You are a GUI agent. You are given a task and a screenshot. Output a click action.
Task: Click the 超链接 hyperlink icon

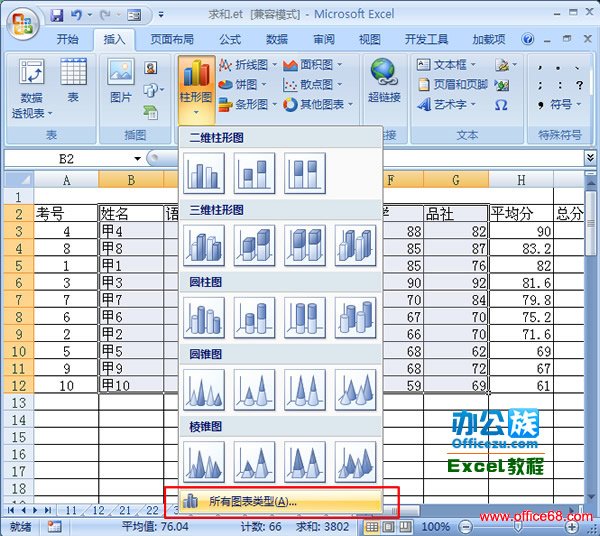(383, 80)
